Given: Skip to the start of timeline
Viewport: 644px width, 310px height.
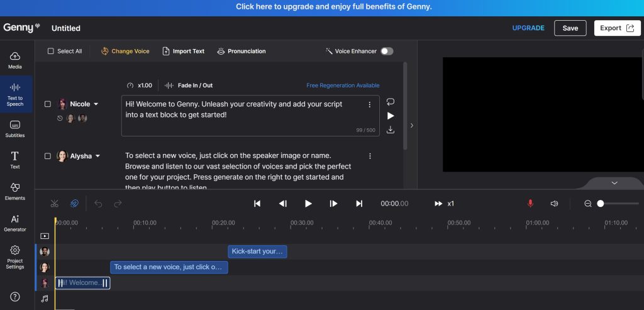Looking at the screenshot, I should (257, 203).
